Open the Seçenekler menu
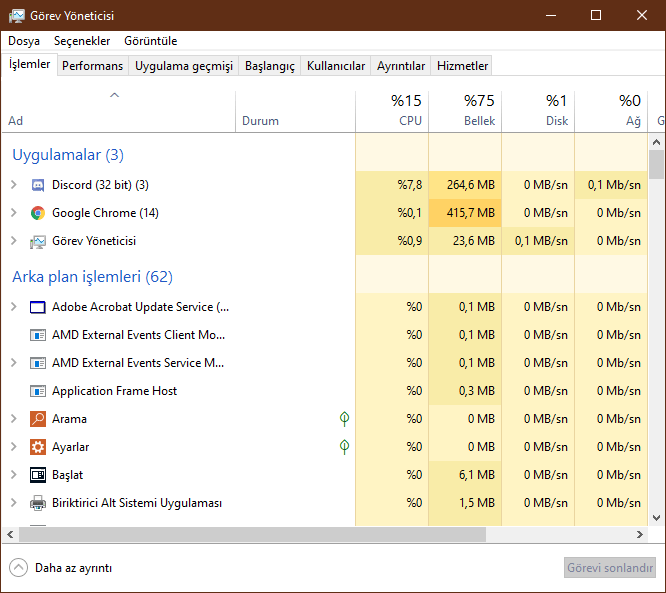 [82, 41]
